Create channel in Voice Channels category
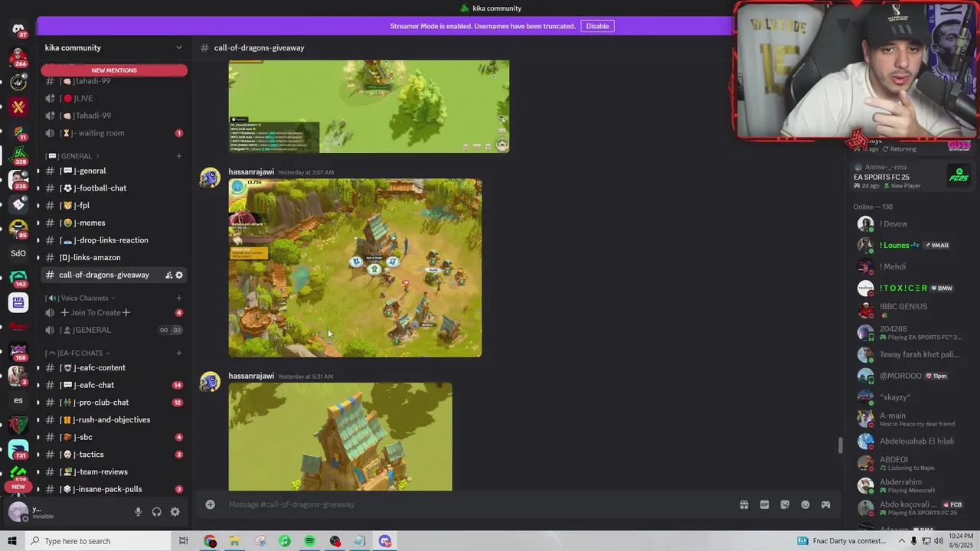980x551 pixels. 179,298
